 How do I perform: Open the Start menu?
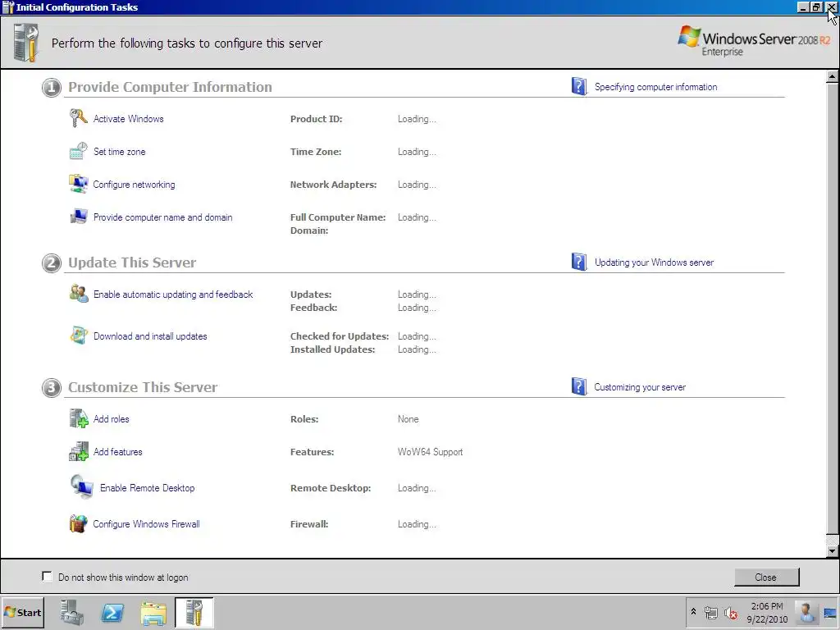pos(22,612)
